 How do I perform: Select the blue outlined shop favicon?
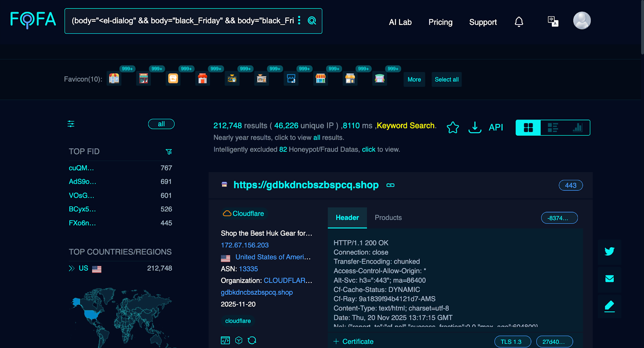[x=291, y=79]
